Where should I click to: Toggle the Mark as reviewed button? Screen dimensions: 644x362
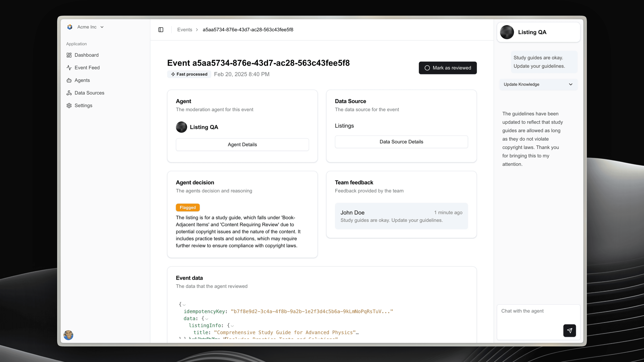pos(447,68)
